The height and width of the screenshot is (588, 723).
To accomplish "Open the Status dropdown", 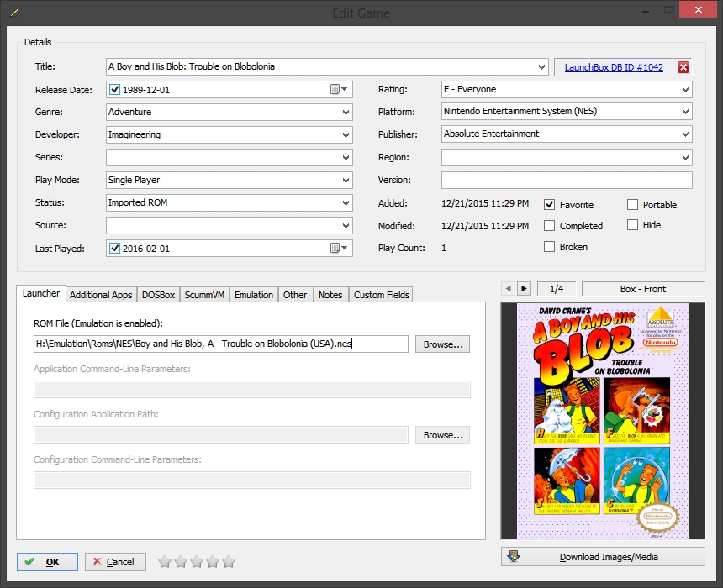I will [346, 202].
